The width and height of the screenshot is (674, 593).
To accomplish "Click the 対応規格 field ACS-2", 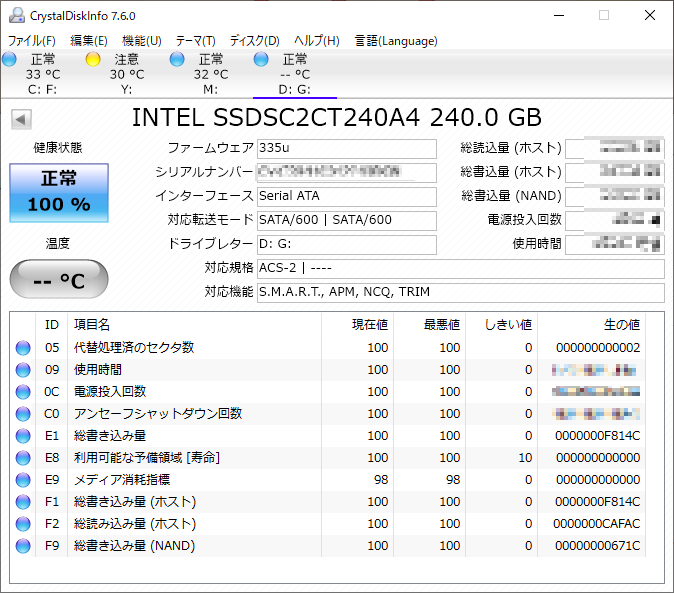I will coord(461,269).
